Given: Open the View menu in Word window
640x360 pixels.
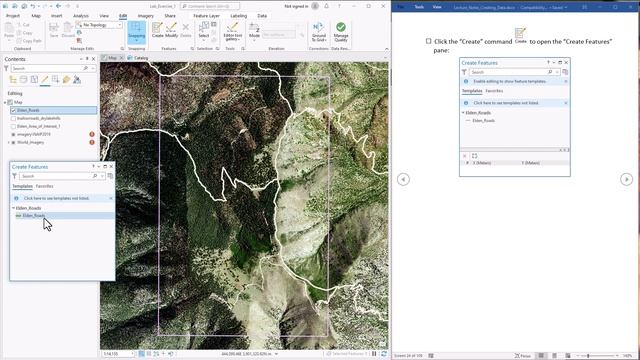Looking at the screenshot, I should 437,7.
